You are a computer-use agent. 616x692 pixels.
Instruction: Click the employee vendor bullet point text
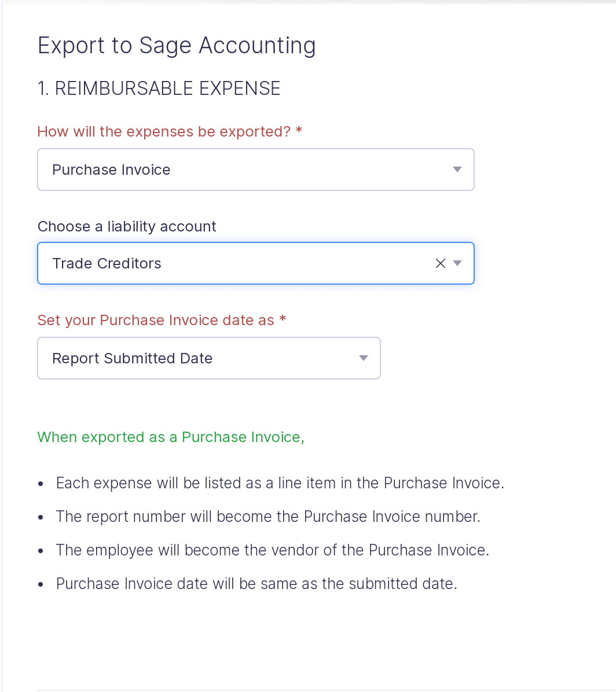[x=273, y=550]
